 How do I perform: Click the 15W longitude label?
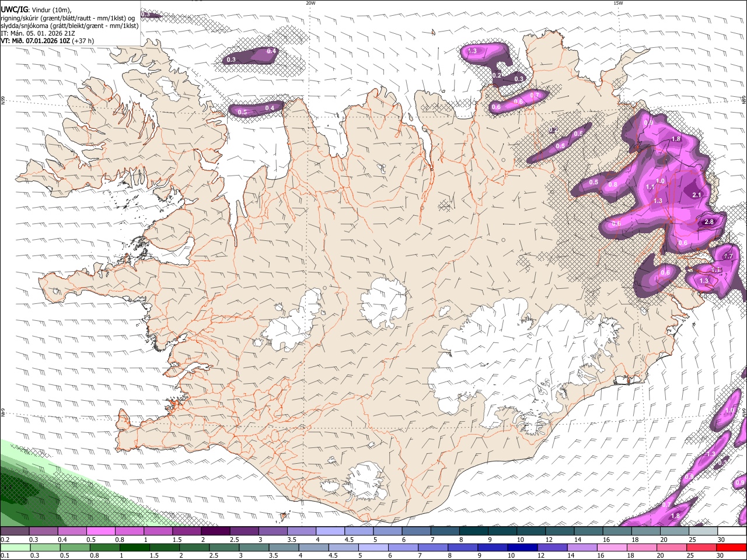click(x=618, y=3)
